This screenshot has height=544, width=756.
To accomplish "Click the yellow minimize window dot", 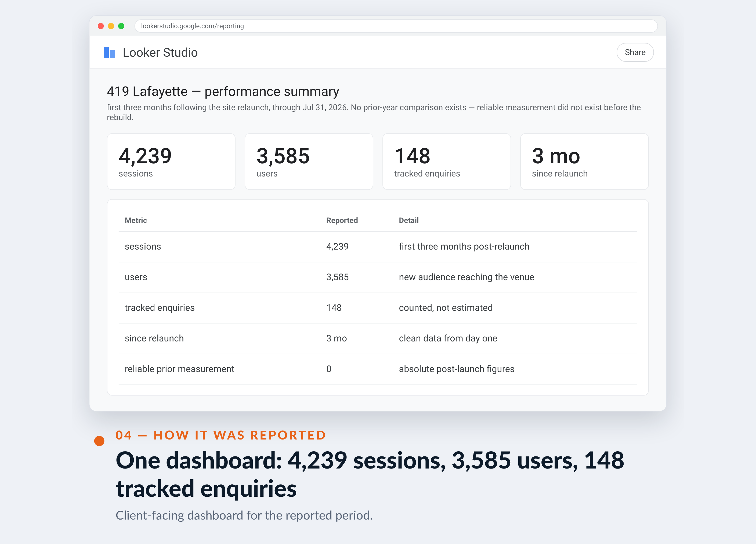I will [x=111, y=26].
